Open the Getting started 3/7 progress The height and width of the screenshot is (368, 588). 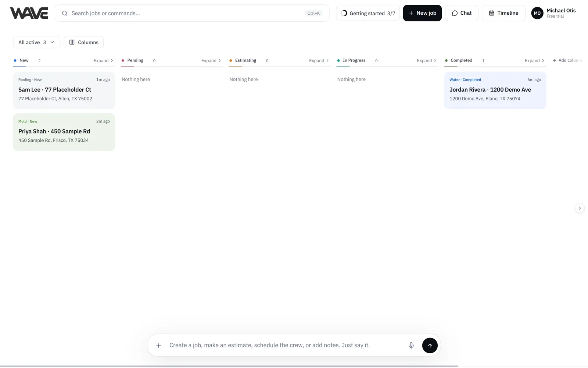(x=368, y=13)
